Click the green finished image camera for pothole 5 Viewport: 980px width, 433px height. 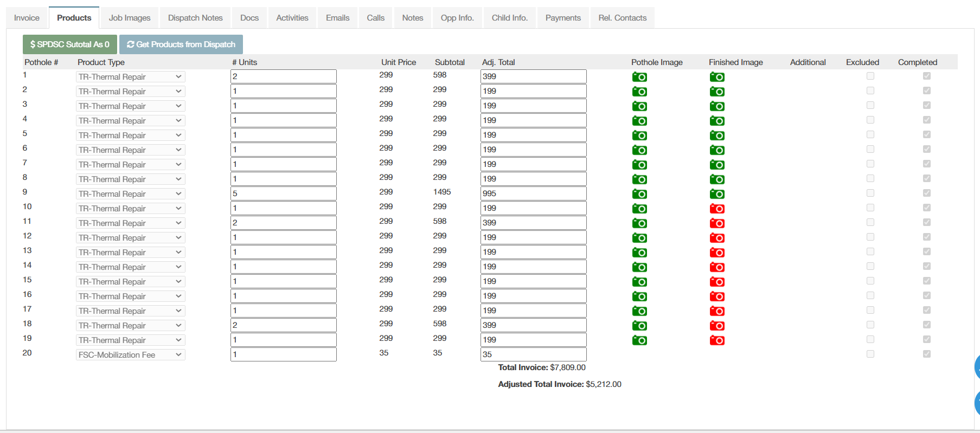coord(717,135)
